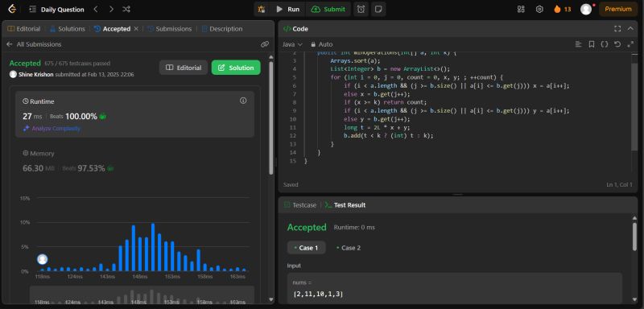Copy the submission link icon
This screenshot has height=309, width=644.
[265, 44]
